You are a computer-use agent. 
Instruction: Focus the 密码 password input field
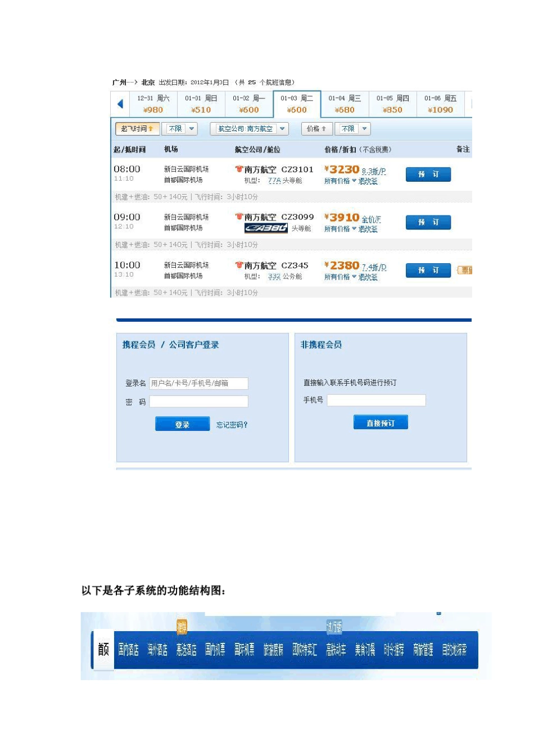point(198,402)
